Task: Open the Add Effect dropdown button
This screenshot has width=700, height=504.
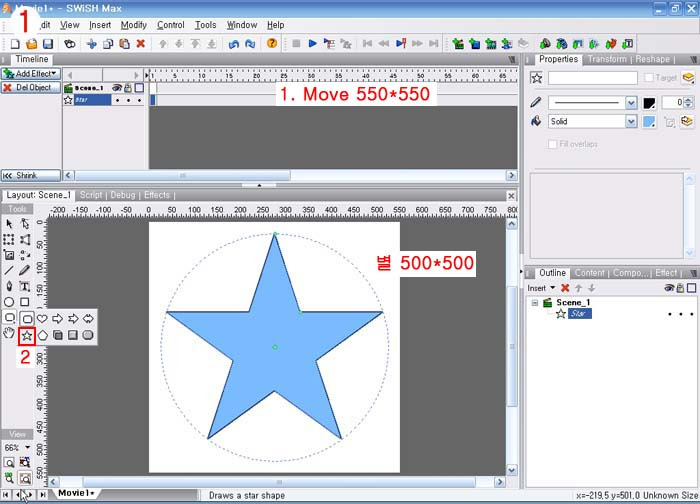Action: coord(31,73)
